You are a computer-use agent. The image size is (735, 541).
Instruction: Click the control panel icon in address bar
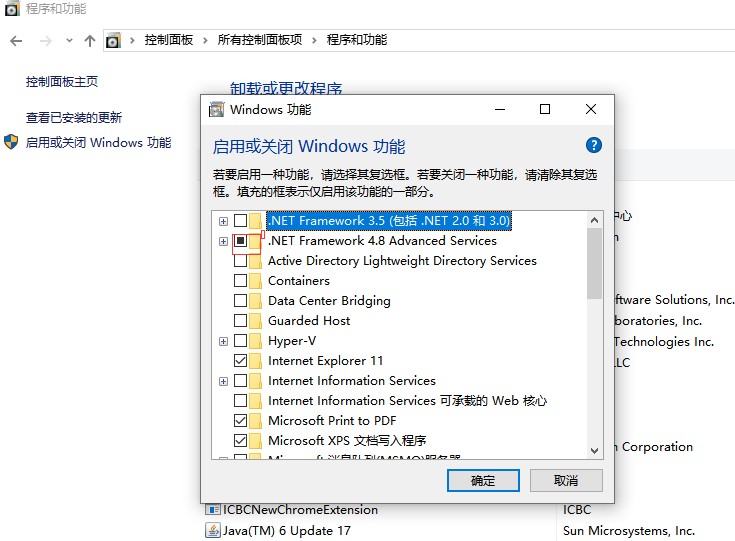[x=113, y=40]
